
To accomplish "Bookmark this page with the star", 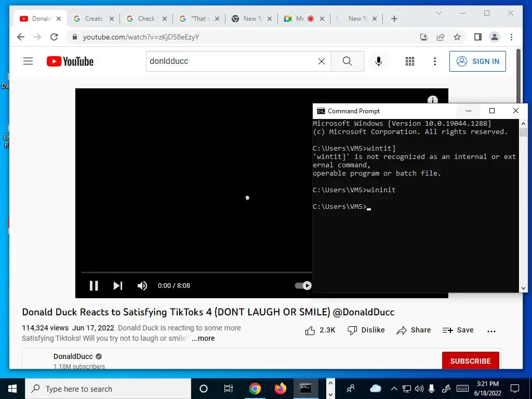I will pyautogui.click(x=457, y=37).
